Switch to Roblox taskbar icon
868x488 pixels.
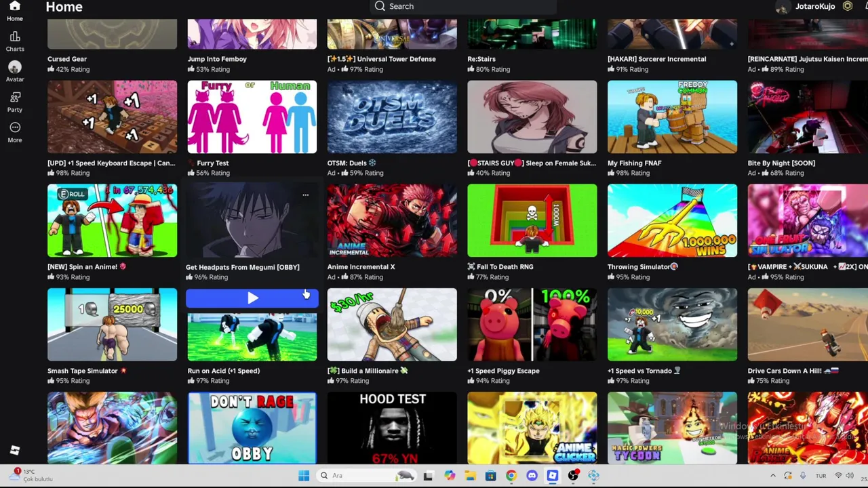coord(552,476)
